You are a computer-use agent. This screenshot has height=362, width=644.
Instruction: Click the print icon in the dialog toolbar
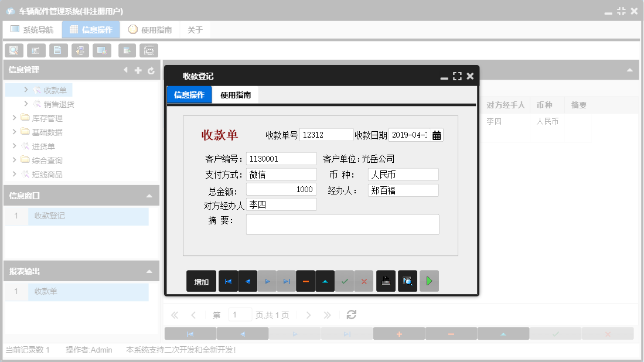(386, 281)
